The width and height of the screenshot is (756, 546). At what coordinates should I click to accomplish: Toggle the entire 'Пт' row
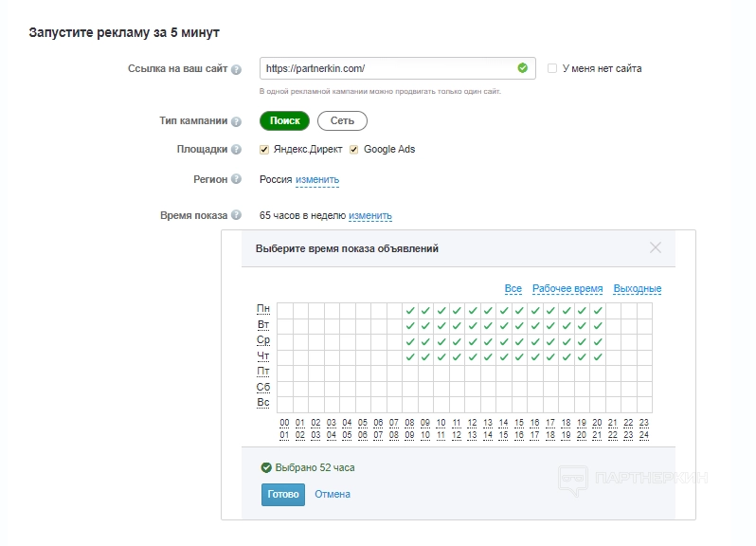[263, 372]
